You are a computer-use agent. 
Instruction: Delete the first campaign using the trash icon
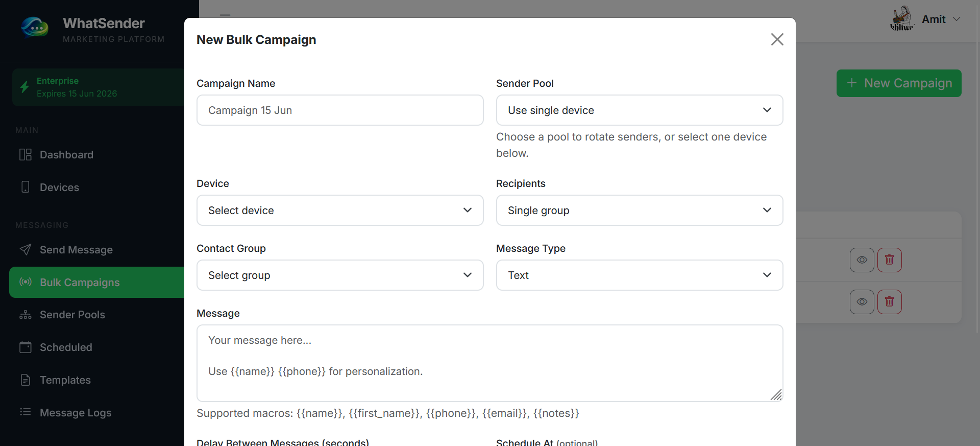pos(890,260)
